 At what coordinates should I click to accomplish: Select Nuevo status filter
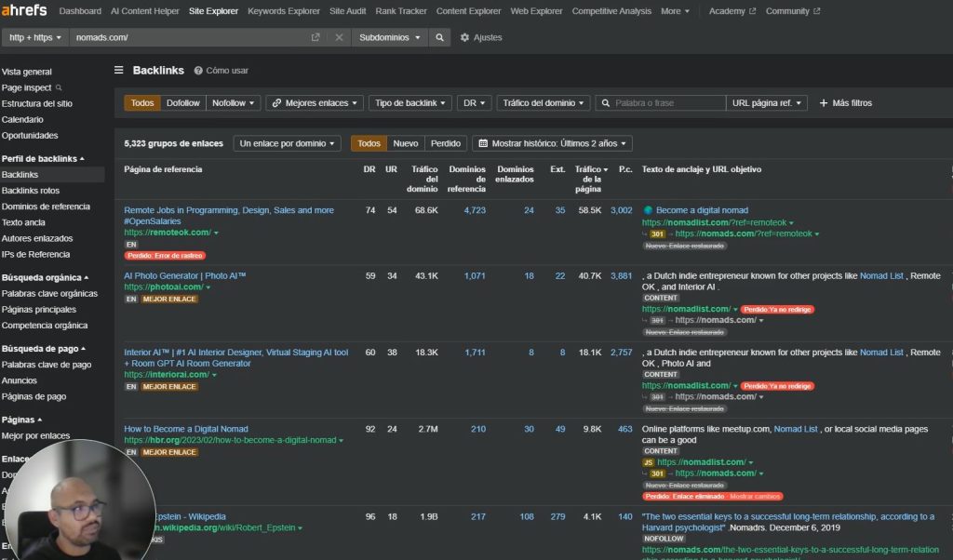tap(406, 143)
